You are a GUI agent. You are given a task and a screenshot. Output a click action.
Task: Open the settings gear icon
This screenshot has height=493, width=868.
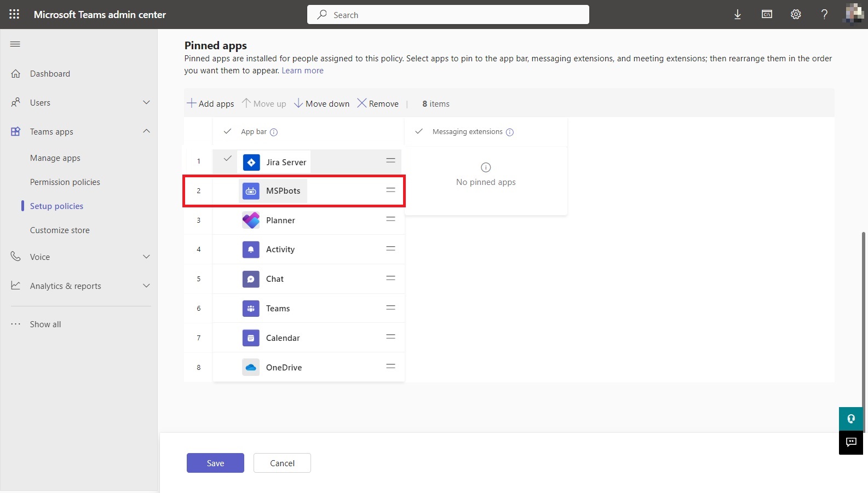[796, 15]
